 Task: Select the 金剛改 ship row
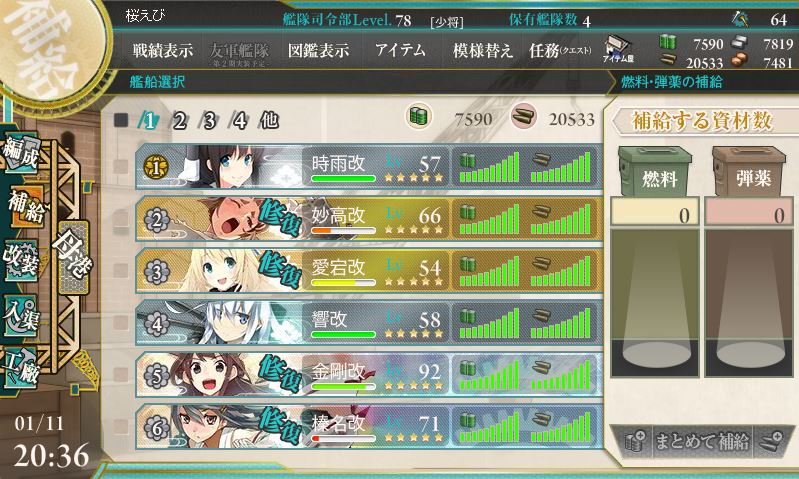[x=369, y=375]
